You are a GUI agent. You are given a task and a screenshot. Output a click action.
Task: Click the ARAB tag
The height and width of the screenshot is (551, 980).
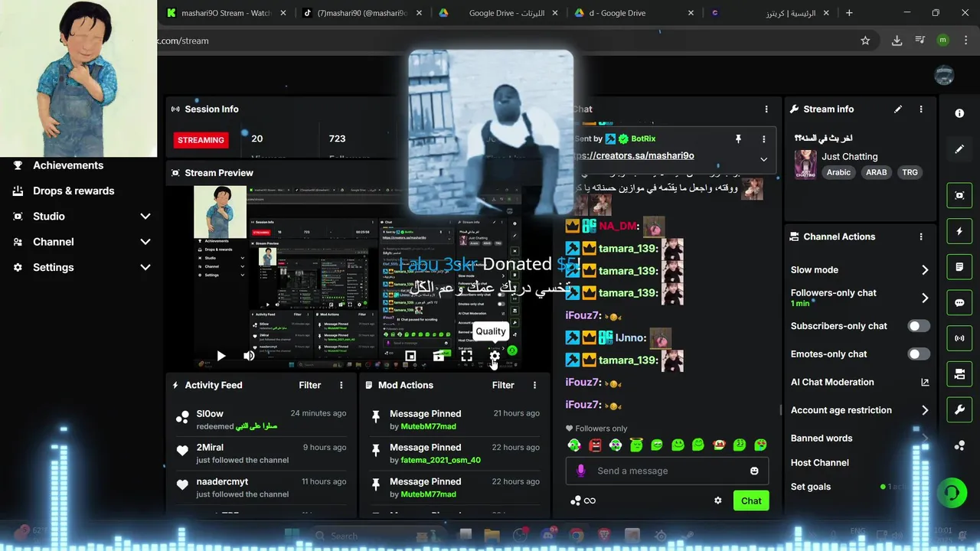pyautogui.click(x=876, y=172)
